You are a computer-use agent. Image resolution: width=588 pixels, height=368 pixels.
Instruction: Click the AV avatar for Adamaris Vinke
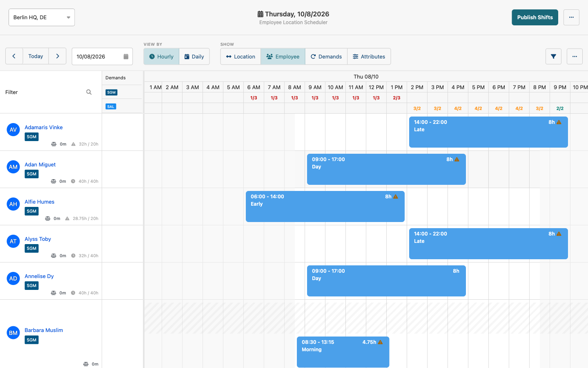coord(13,130)
